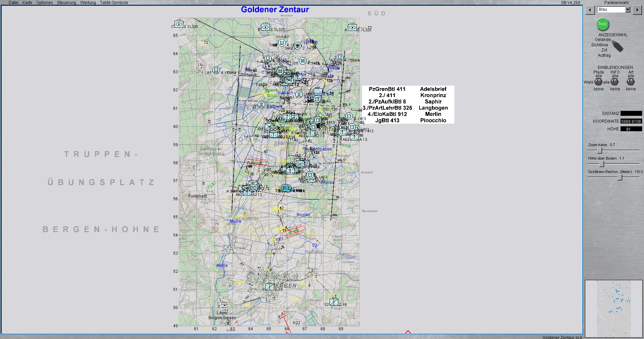This screenshot has height=339, width=644.
Task: Click the A1 4./EloKa unit symbol
Action: 216,71
